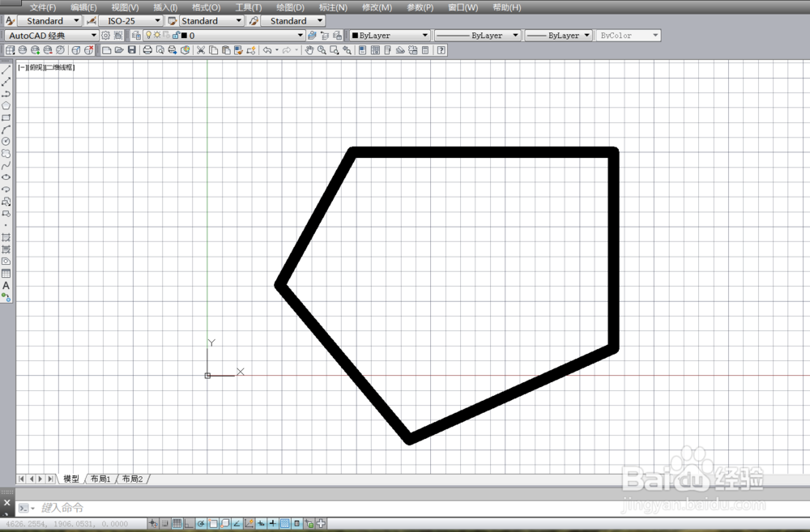Open the 绘图(D) menu
The width and height of the screenshot is (810, 532).
[x=290, y=7]
